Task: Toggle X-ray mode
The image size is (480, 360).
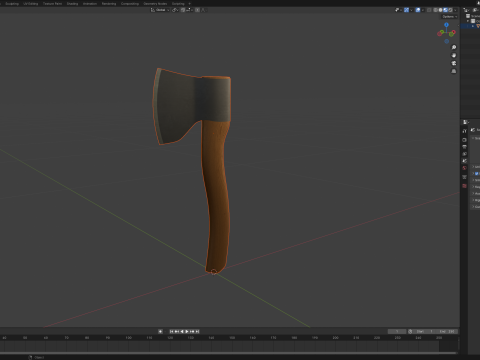Action: pyautogui.click(x=429, y=10)
